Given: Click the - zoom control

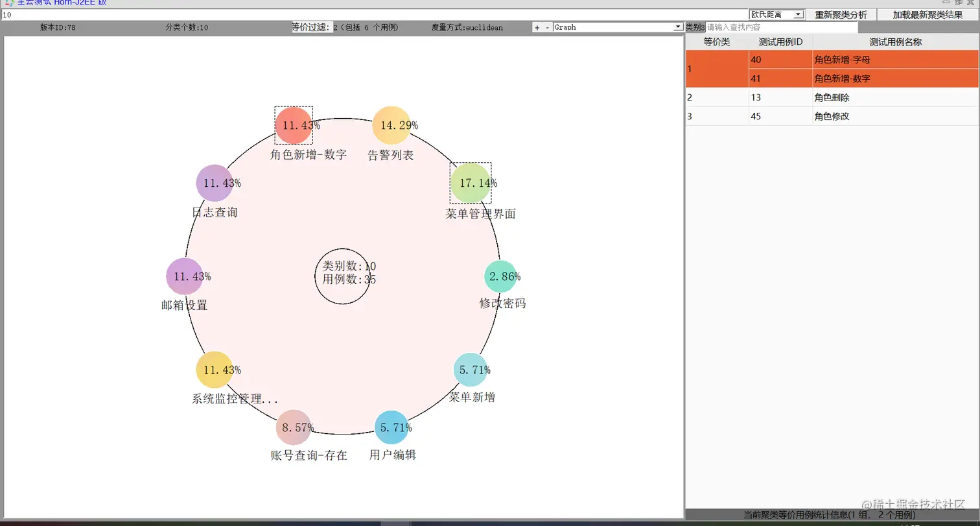Looking at the screenshot, I should (547, 27).
